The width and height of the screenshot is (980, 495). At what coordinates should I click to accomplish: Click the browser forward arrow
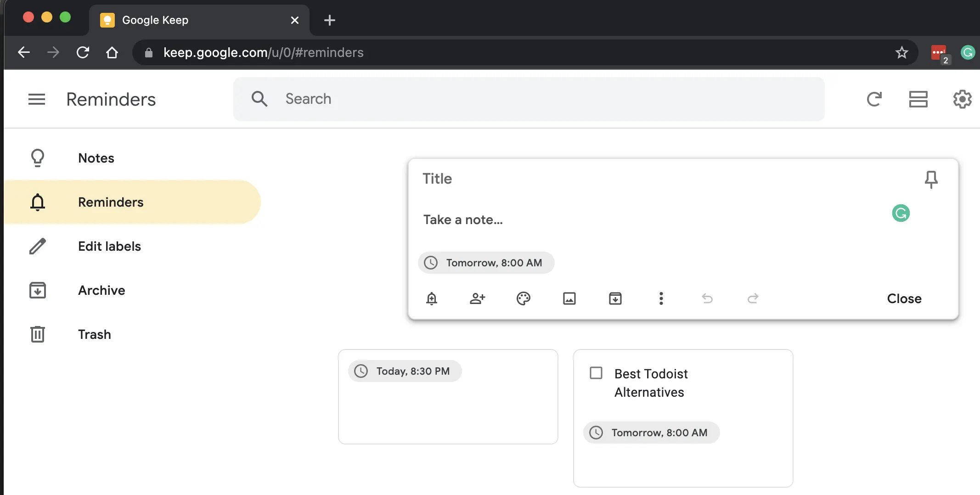53,52
